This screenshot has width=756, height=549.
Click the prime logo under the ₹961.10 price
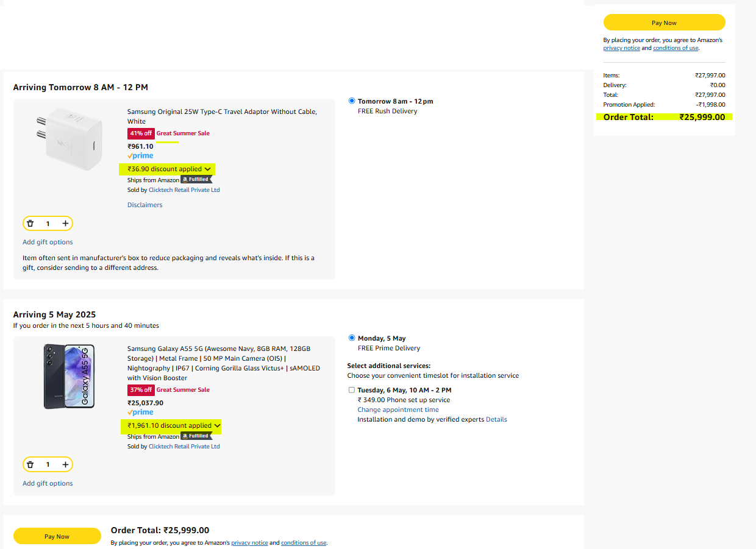pyautogui.click(x=140, y=156)
